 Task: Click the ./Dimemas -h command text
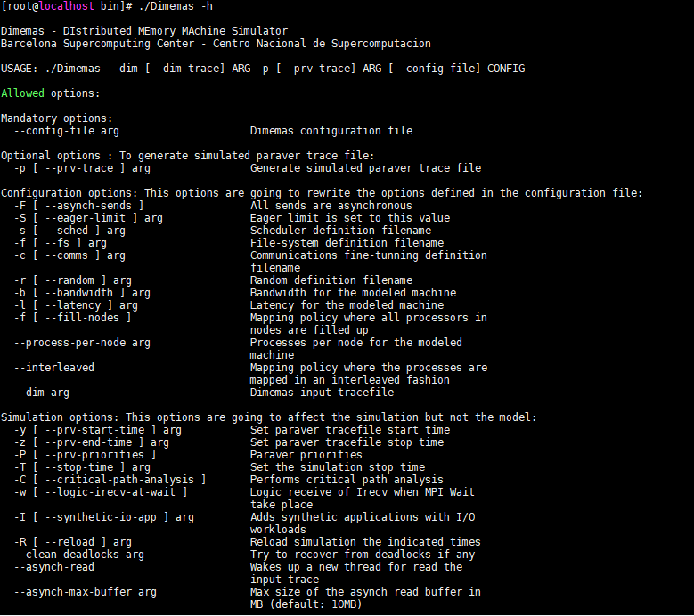[176, 6]
